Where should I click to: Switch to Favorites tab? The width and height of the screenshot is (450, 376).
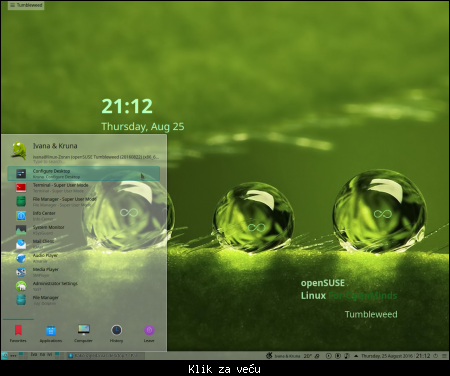pyautogui.click(x=18, y=334)
